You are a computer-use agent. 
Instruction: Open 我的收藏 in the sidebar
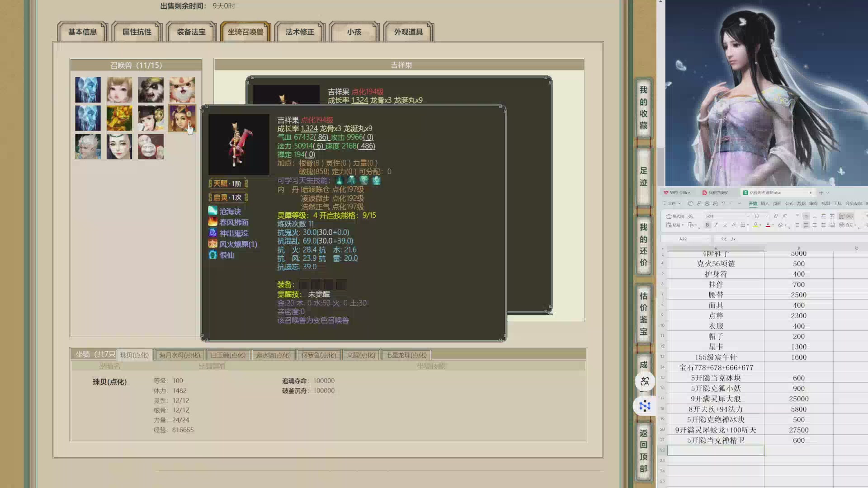pyautogui.click(x=644, y=108)
